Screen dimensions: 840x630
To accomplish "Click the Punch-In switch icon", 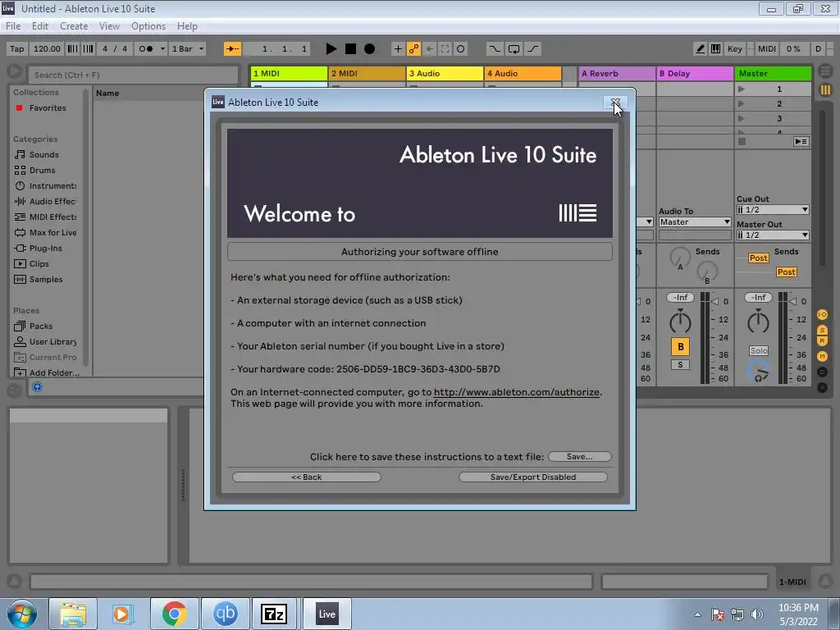I will point(495,48).
